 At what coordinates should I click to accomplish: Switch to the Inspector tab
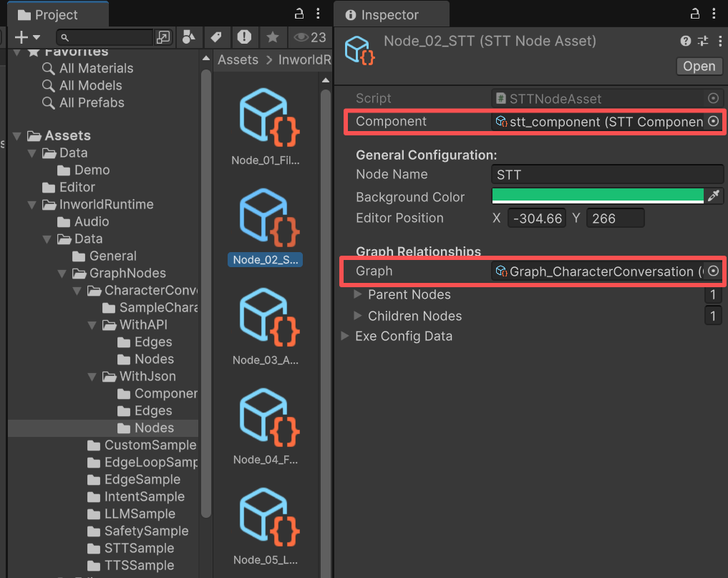(x=391, y=15)
